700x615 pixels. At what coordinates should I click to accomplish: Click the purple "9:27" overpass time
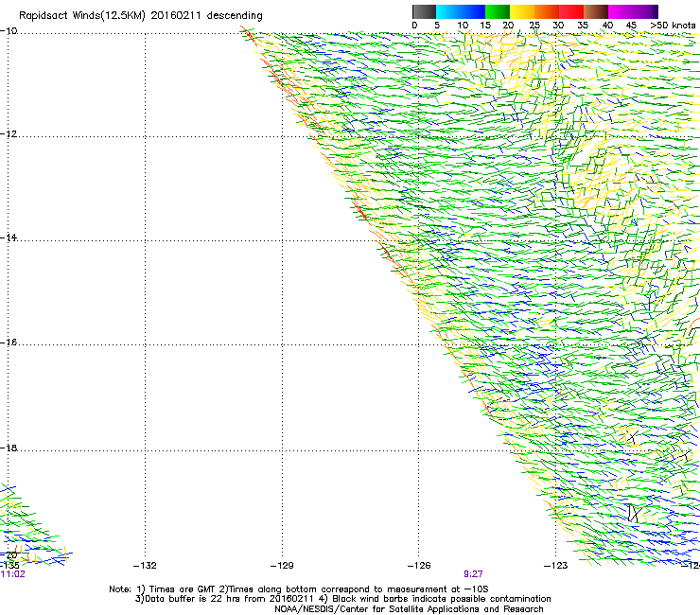tap(473, 574)
